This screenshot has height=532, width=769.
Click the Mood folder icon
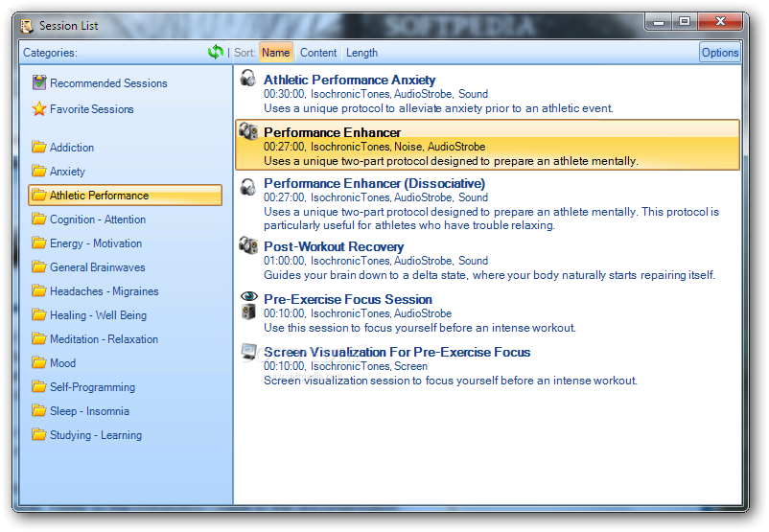point(38,363)
